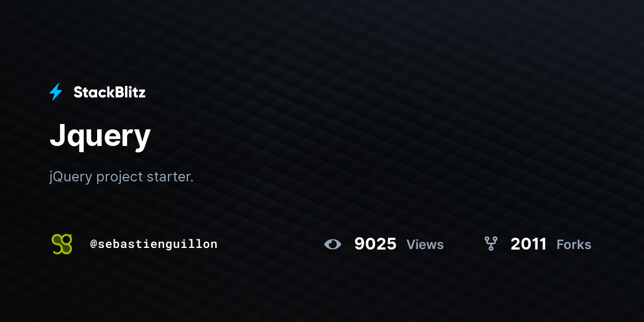Viewport: 644px width, 322px height.
Task: Open the Jquery project title
Action: coord(100,136)
